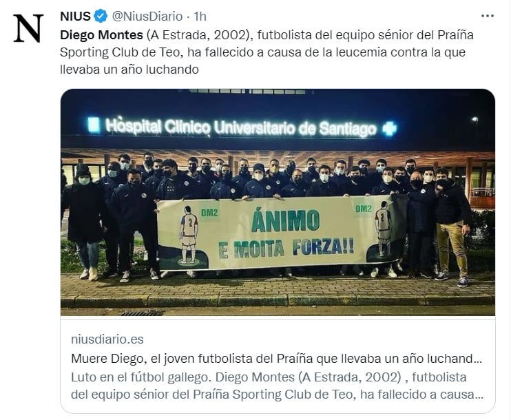The width and height of the screenshot is (511, 420).
Task: Click the Hospital Clínico Universitario sign in image
Action: 241,127
